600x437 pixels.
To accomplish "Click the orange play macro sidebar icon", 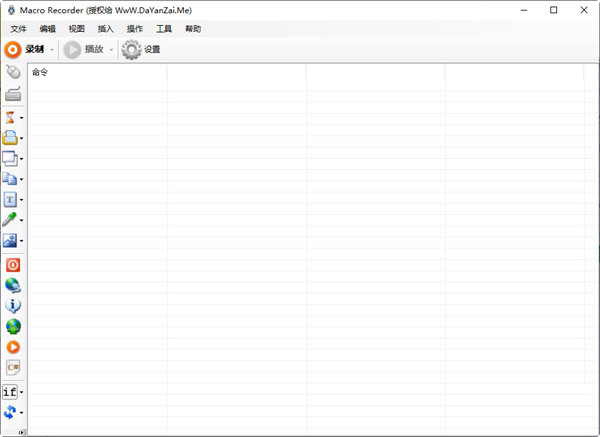I will pyautogui.click(x=12, y=347).
